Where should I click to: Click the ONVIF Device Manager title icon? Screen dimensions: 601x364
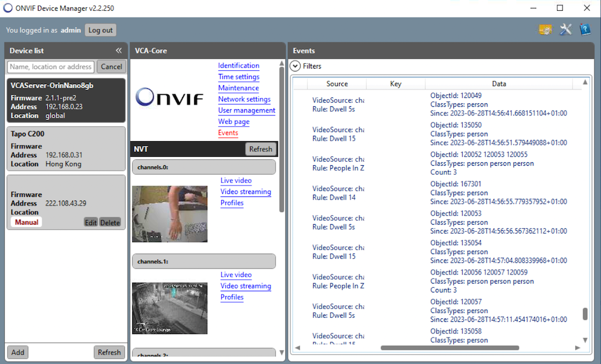[x=8, y=8]
